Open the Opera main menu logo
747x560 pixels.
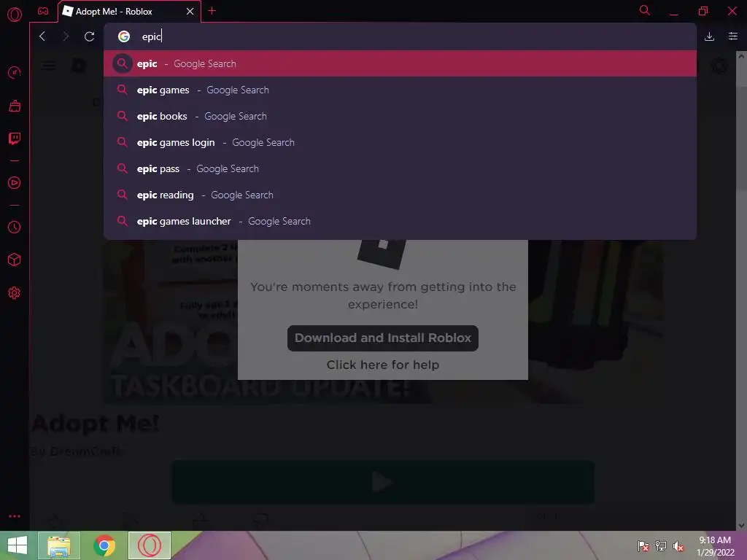(15, 15)
